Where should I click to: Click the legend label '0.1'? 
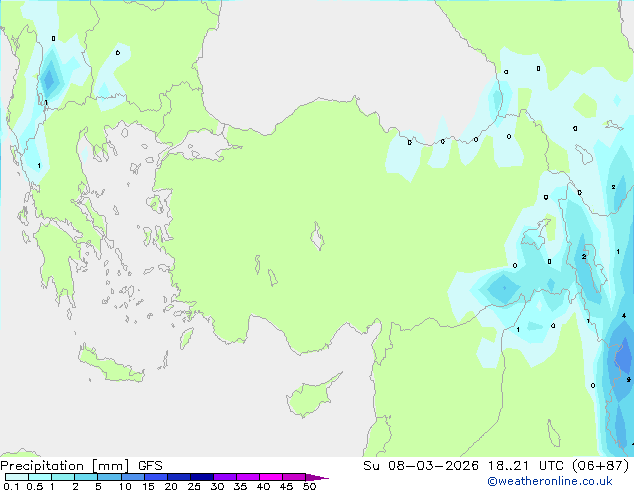pos(11,486)
